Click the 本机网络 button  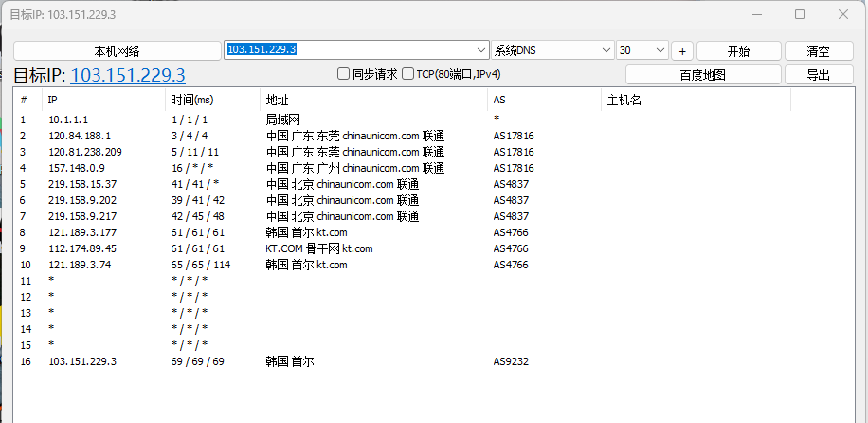click(117, 51)
